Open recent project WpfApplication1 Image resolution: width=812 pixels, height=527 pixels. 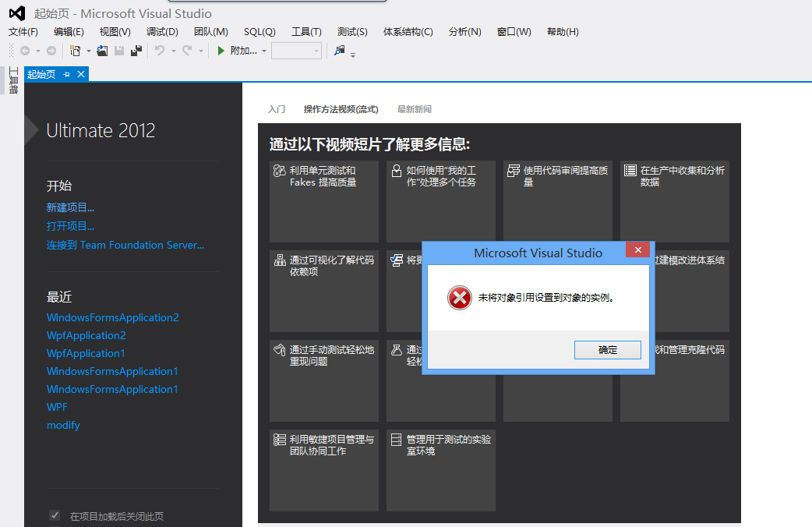pyautogui.click(x=86, y=353)
